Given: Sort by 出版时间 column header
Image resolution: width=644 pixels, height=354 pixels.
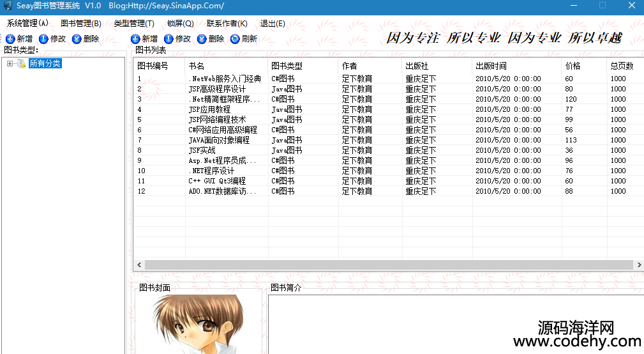Looking at the screenshot, I should point(517,66).
